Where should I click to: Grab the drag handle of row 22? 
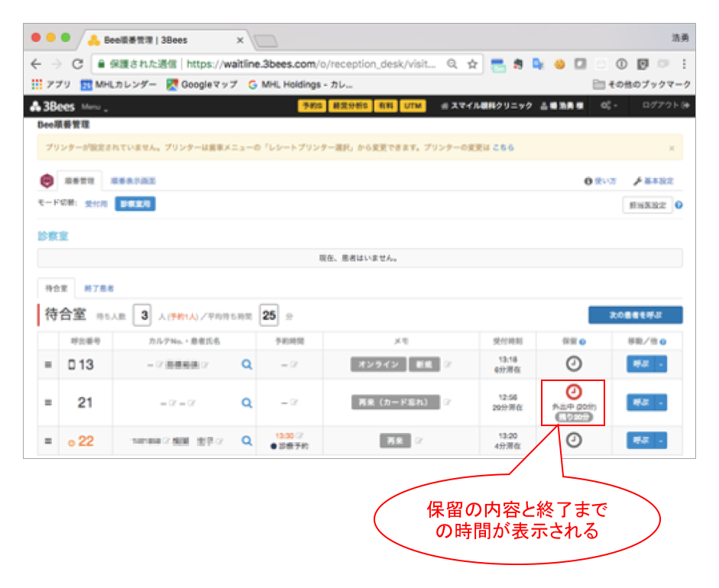click(x=47, y=441)
